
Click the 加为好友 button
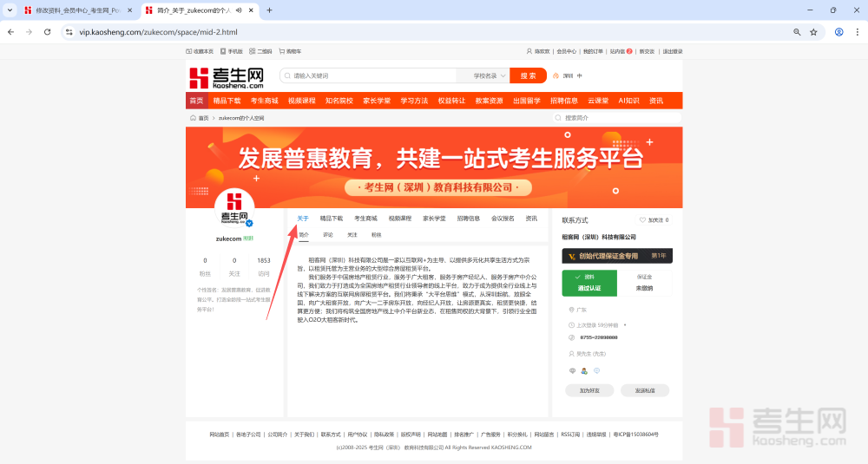pos(589,390)
